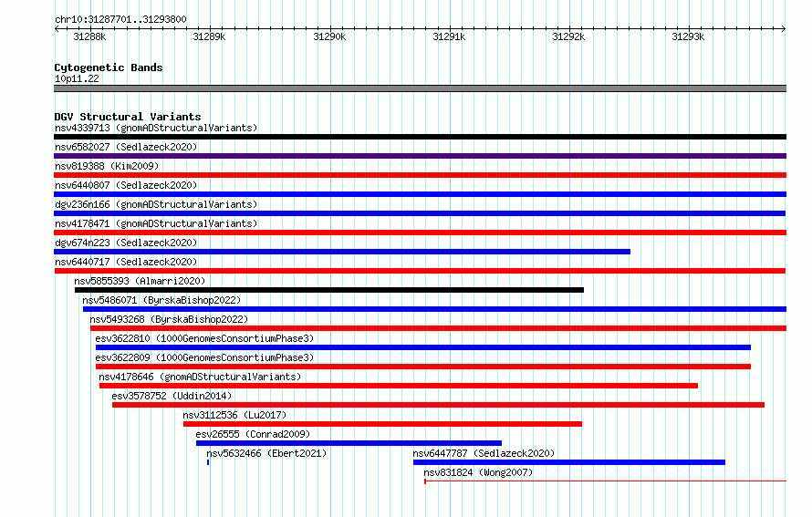Click the thin red nsv831824 line
The image size is (812, 517).
point(606,481)
